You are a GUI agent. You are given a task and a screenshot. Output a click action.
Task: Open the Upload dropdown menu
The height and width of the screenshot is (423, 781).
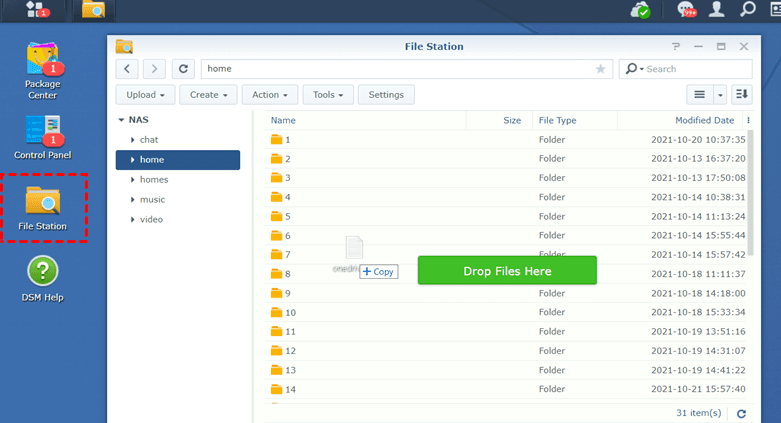(x=145, y=95)
